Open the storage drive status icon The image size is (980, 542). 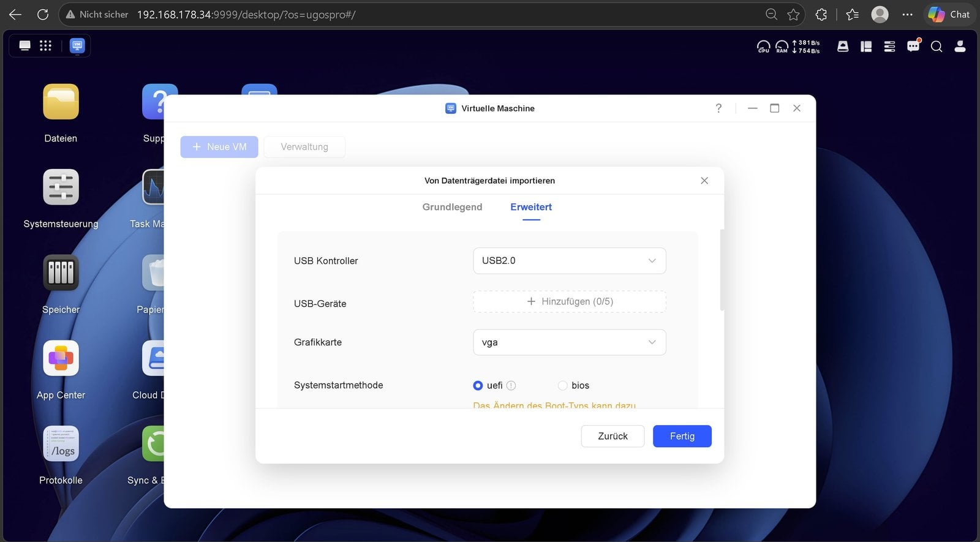tap(843, 47)
